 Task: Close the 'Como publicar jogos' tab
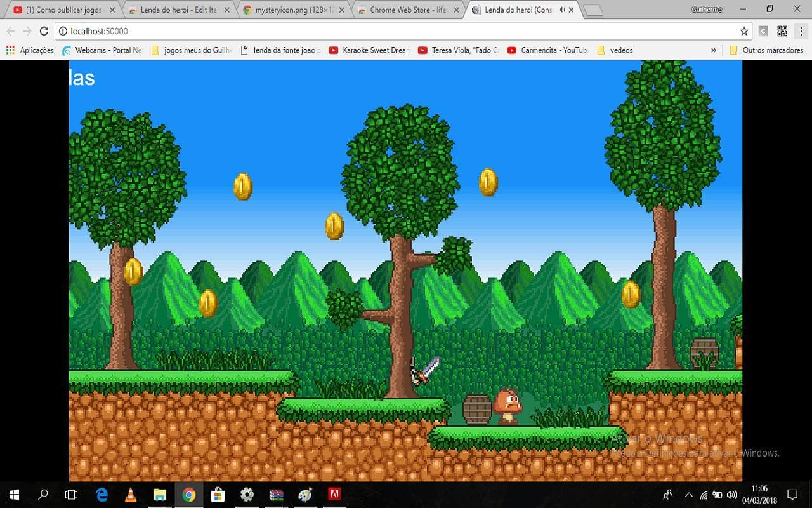[112, 10]
